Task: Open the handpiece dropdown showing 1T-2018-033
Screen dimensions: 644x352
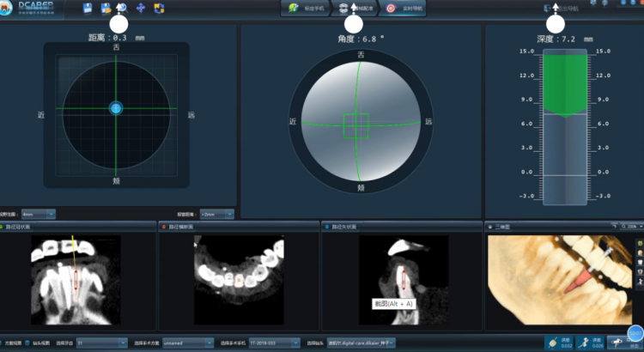Action: pyautogui.click(x=275, y=343)
